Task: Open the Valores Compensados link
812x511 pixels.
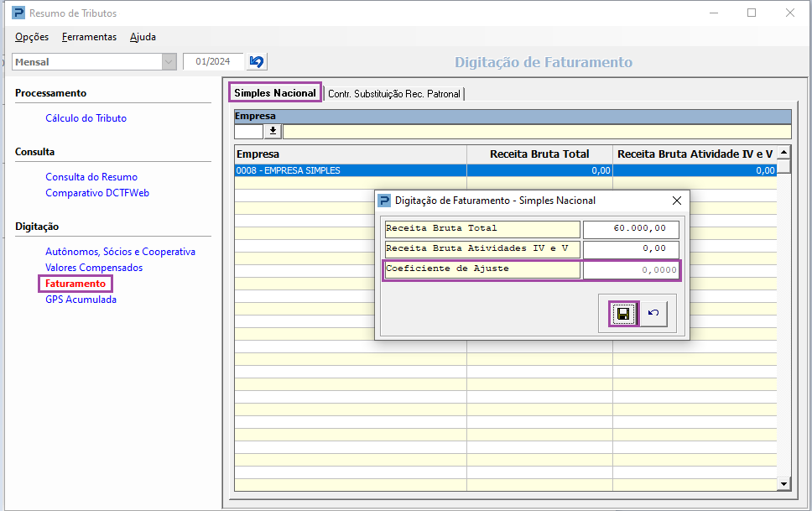Action: click(94, 268)
